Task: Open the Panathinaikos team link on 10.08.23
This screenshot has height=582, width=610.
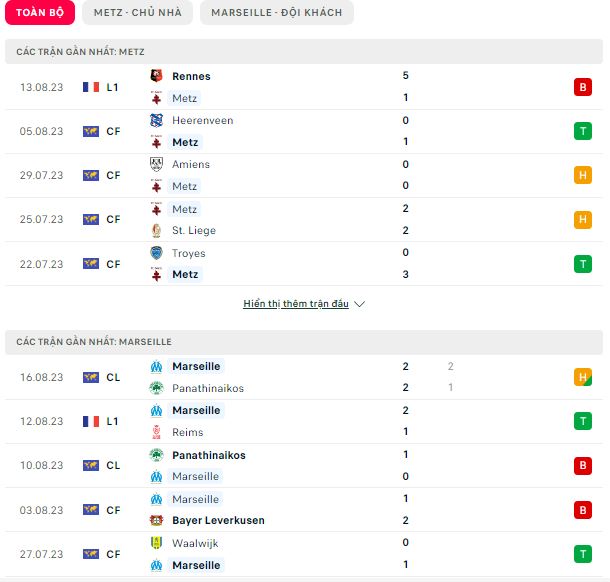Action: point(209,455)
